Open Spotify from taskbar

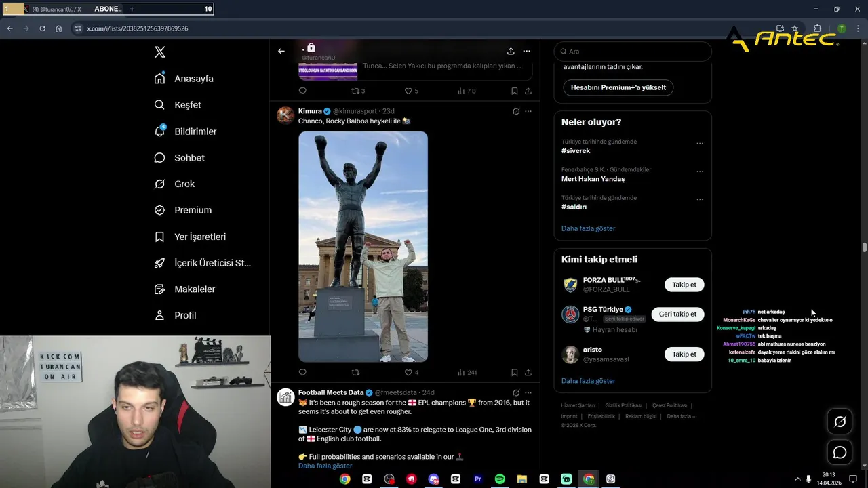pos(500,479)
